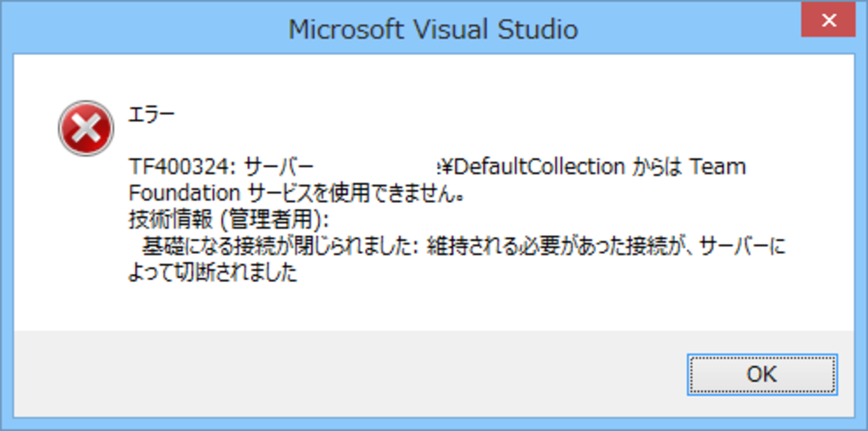Click the OK button
This screenshot has height=431, width=868.
[x=762, y=374]
